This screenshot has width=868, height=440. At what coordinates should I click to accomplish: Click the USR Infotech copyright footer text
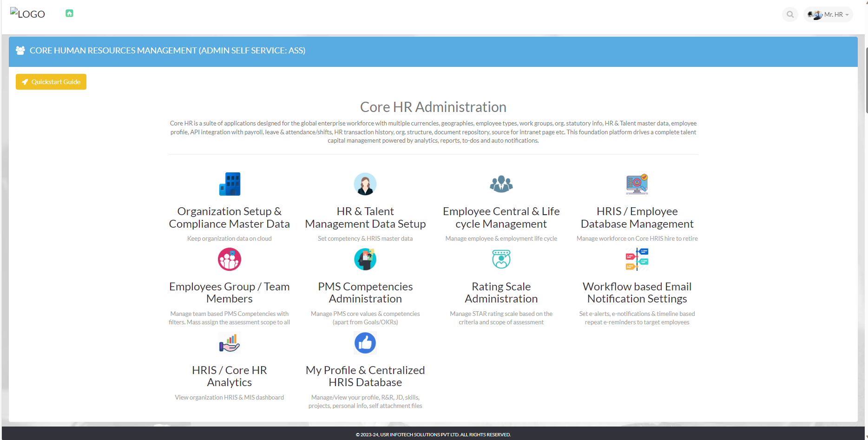(433, 435)
